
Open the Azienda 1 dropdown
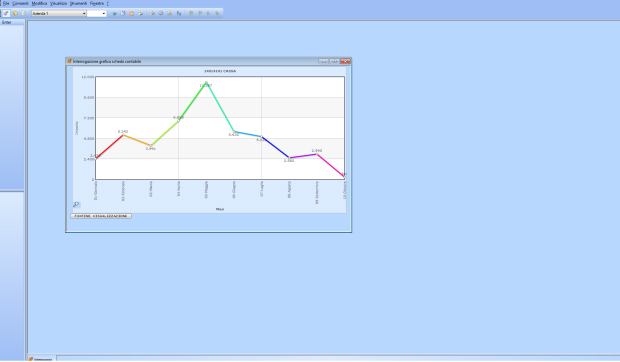point(59,13)
